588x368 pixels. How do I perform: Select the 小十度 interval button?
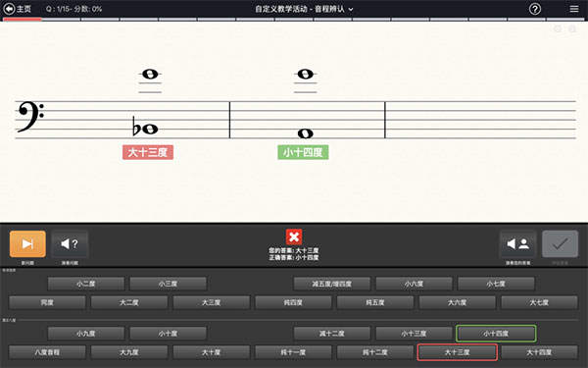168,334
